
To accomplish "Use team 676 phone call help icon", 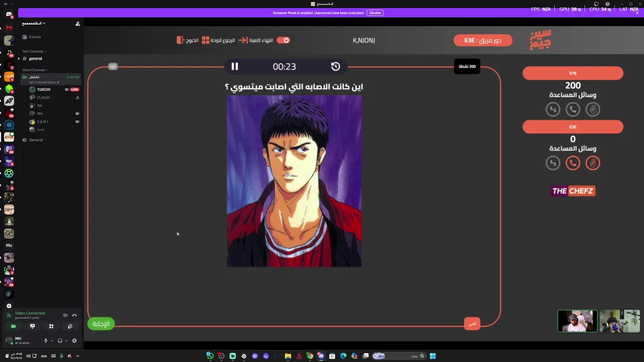I will pyautogui.click(x=573, y=109).
